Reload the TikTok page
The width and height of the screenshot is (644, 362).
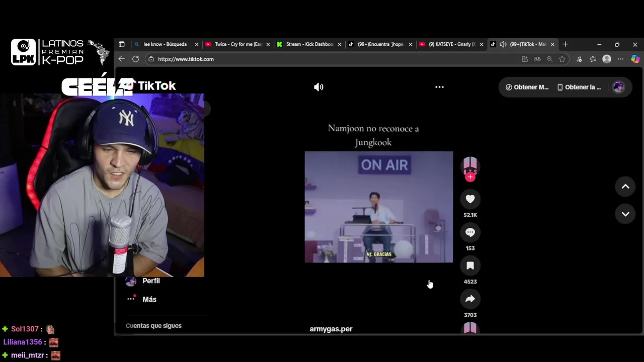pyautogui.click(x=135, y=59)
